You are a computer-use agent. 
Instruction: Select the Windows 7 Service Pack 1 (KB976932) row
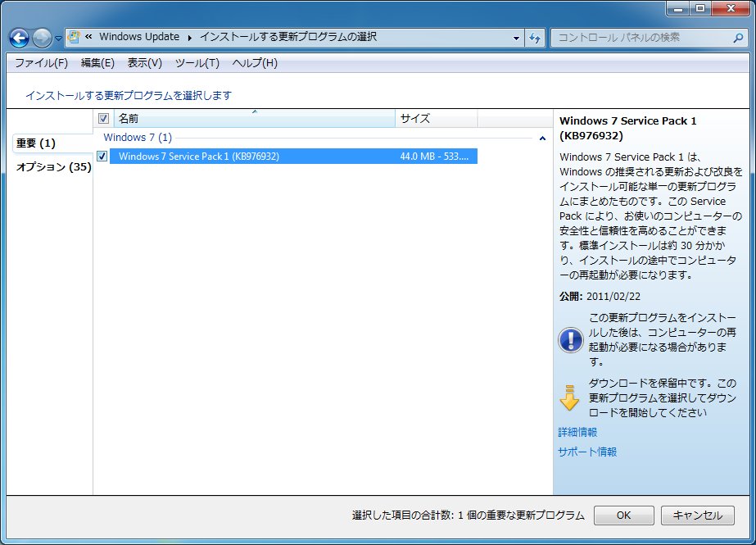pos(293,157)
